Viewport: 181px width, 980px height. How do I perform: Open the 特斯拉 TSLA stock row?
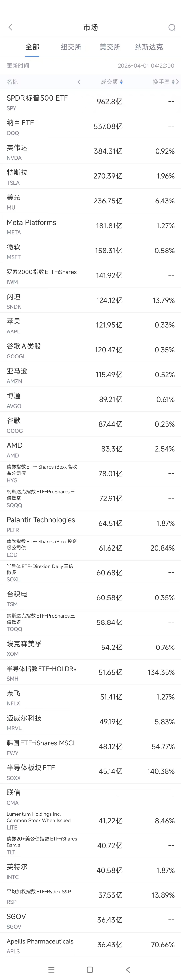coord(90,176)
